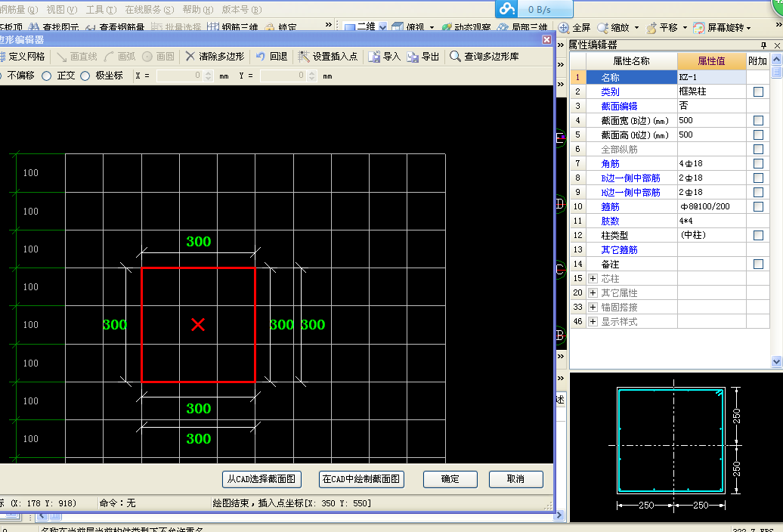
Task: Open the 帮助(H) menu
Action: pyautogui.click(x=198, y=10)
